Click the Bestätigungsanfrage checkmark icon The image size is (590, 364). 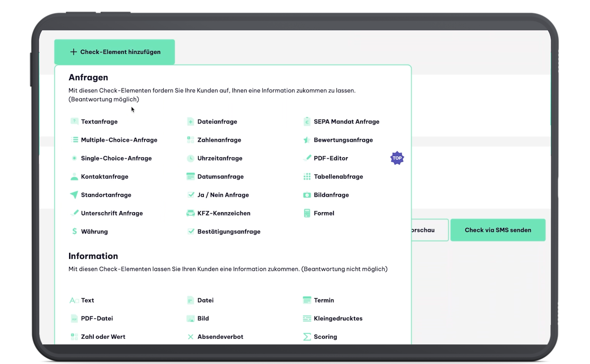(x=191, y=231)
